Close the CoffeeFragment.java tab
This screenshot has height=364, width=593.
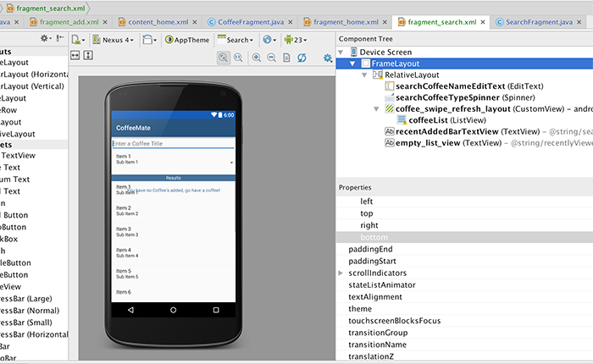(291, 22)
